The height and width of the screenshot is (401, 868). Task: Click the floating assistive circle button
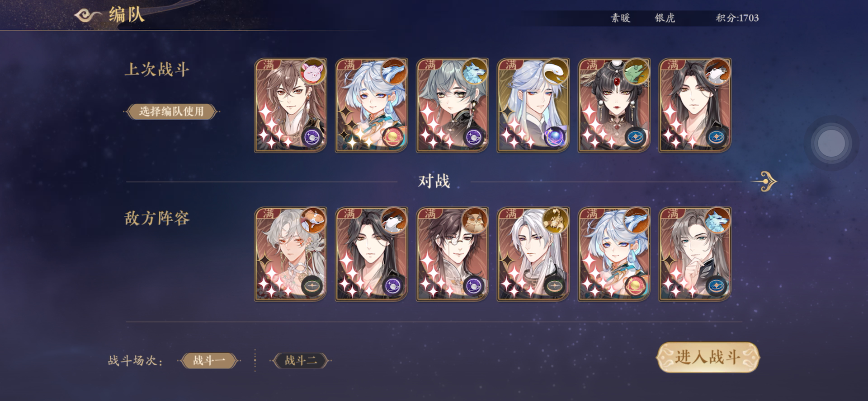point(831,143)
